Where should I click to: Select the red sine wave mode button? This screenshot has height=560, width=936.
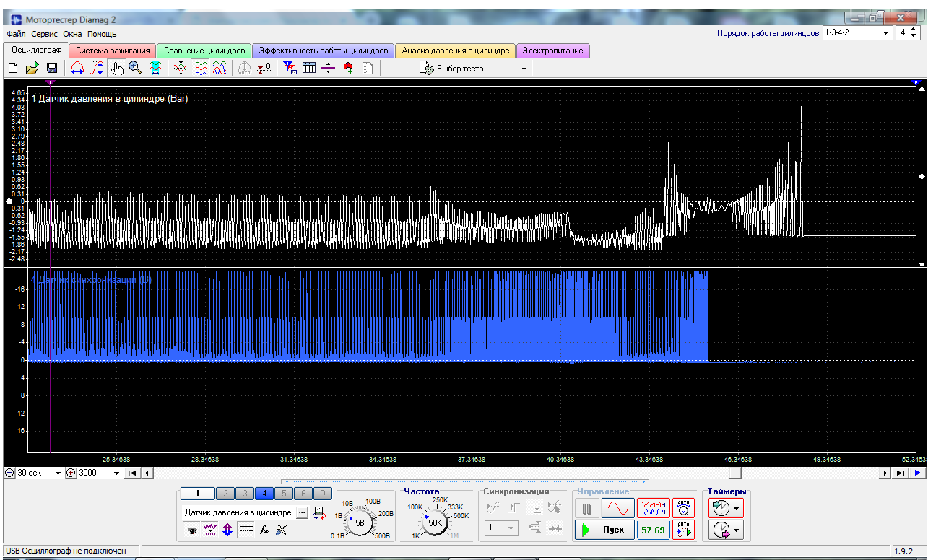click(x=617, y=508)
